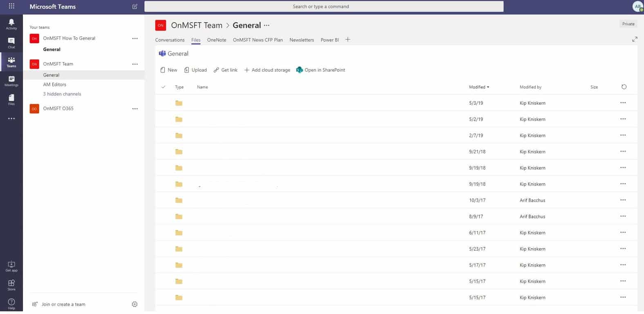Click the compose new chat icon
Screen dimensions: 644x314
(x=135, y=7)
